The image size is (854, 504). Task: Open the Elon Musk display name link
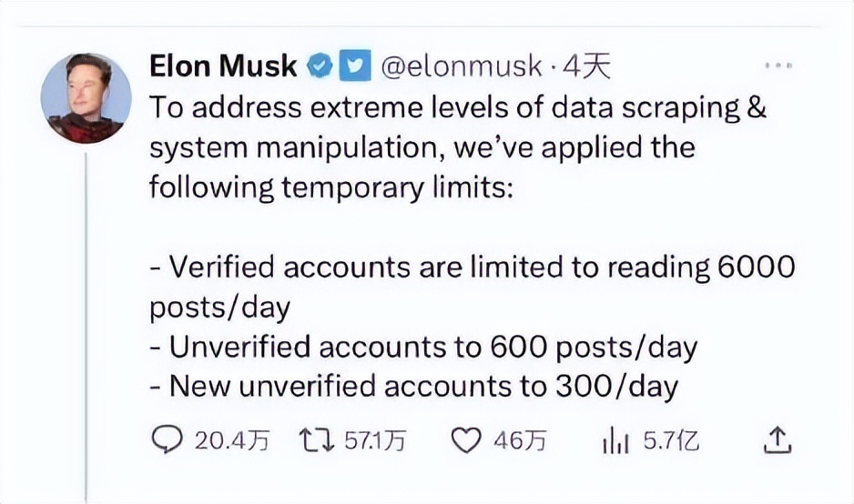(222, 66)
